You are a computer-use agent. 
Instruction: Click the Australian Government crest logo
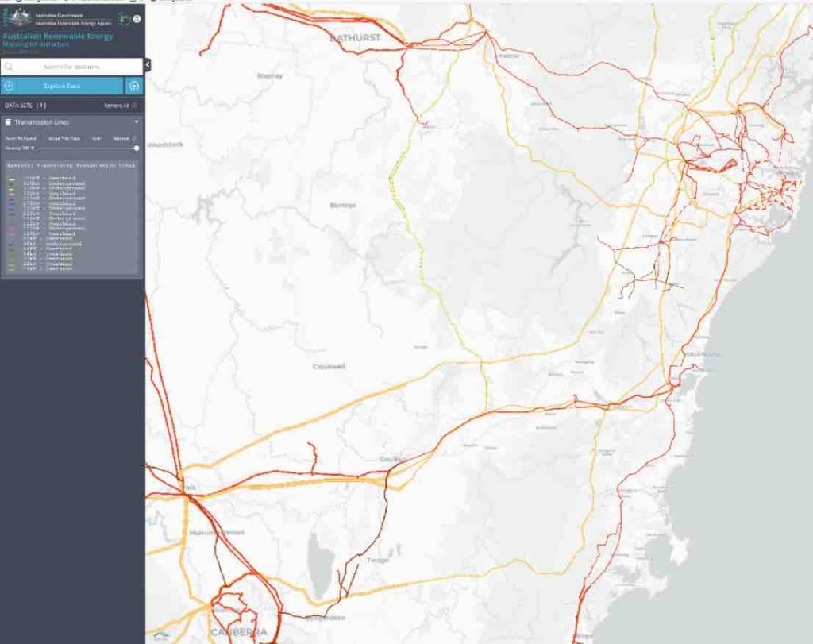point(21,17)
